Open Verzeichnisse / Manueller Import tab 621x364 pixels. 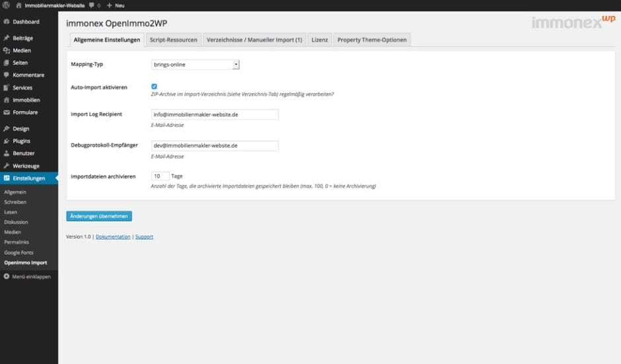(254, 40)
